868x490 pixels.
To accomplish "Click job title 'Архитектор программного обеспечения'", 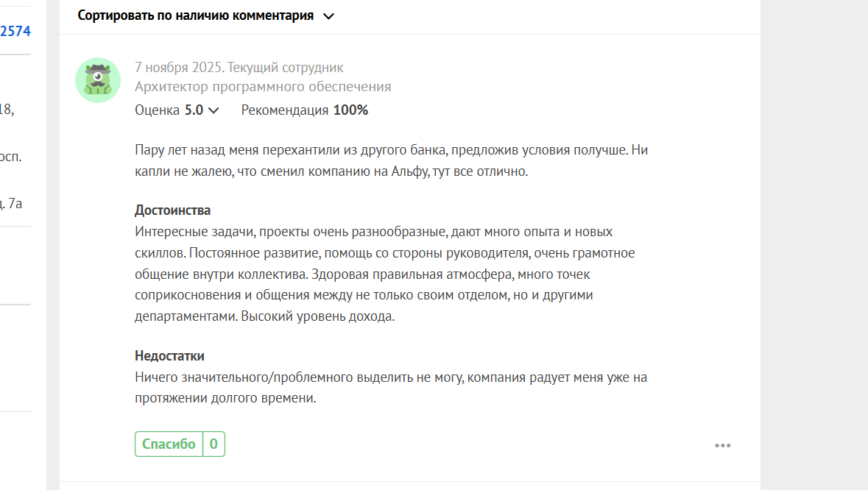I will (263, 87).
